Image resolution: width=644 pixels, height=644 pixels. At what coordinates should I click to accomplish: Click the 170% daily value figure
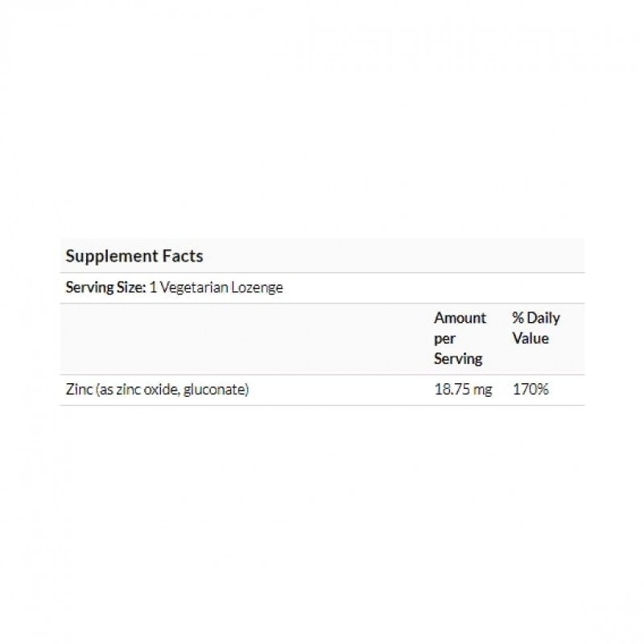pos(530,390)
